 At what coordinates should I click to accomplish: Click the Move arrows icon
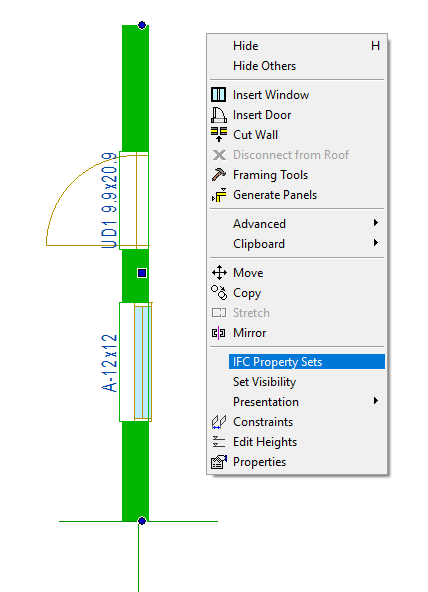(x=219, y=273)
